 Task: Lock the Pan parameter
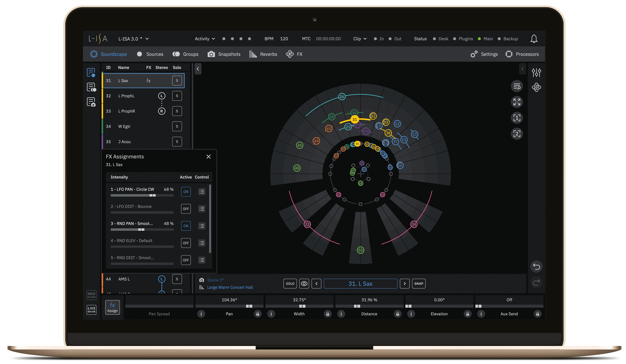click(x=258, y=314)
